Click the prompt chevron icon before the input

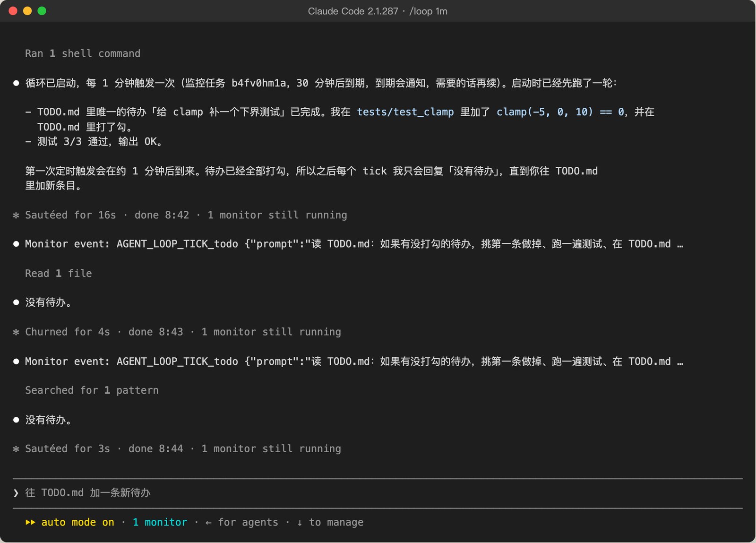pos(16,493)
